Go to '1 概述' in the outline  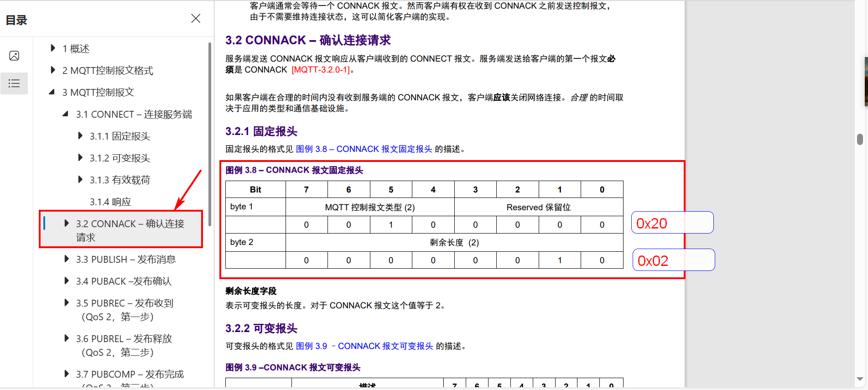coord(76,49)
